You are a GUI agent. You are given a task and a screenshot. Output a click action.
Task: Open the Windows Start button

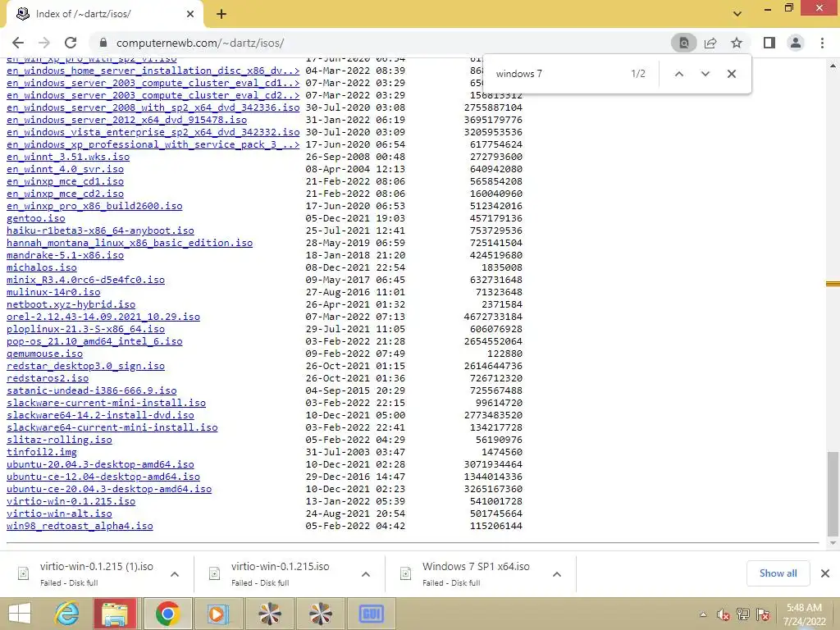(x=20, y=614)
